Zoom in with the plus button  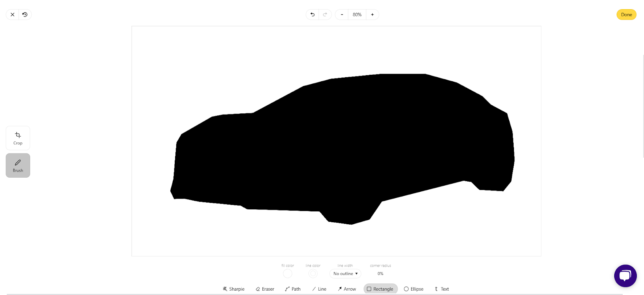(372, 14)
